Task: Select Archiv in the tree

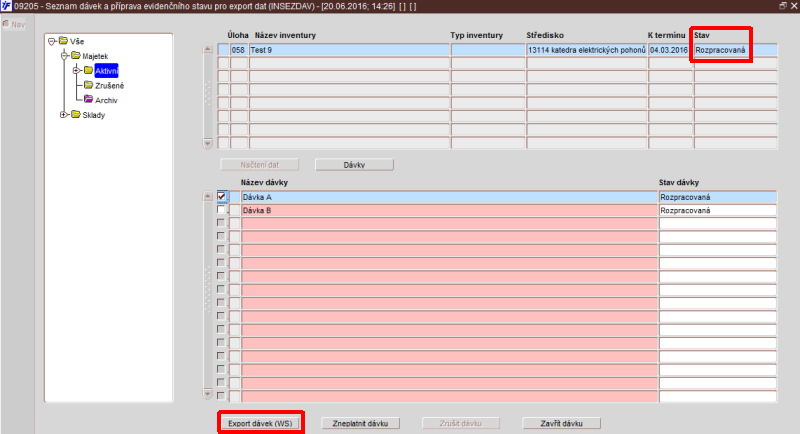Action: (x=106, y=100)
